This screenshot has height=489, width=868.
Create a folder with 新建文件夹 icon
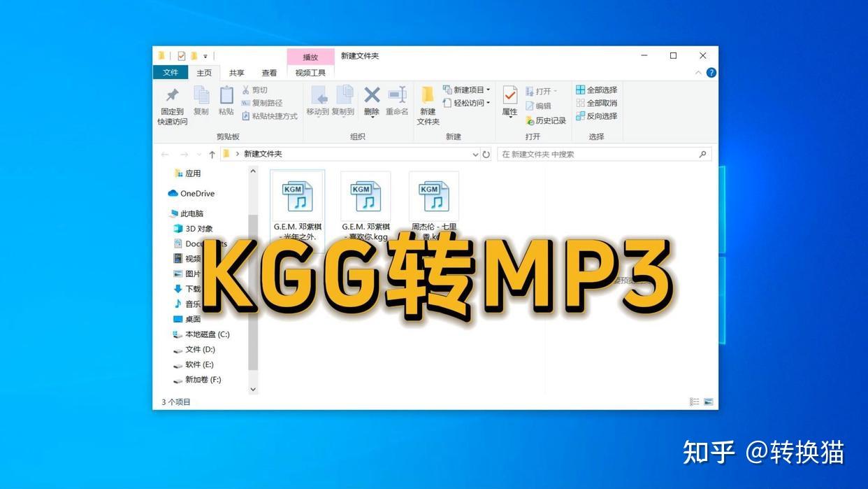click(428, 105)
